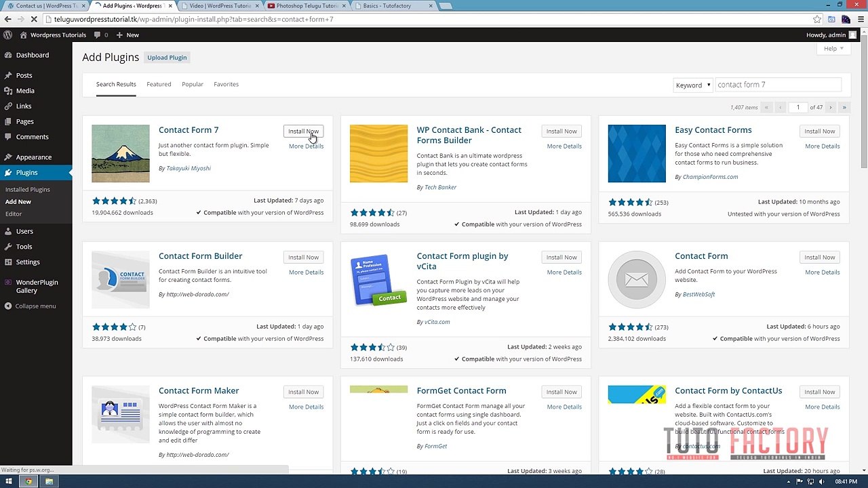Jump to last page of plugin results

click(x=844, y=107)
